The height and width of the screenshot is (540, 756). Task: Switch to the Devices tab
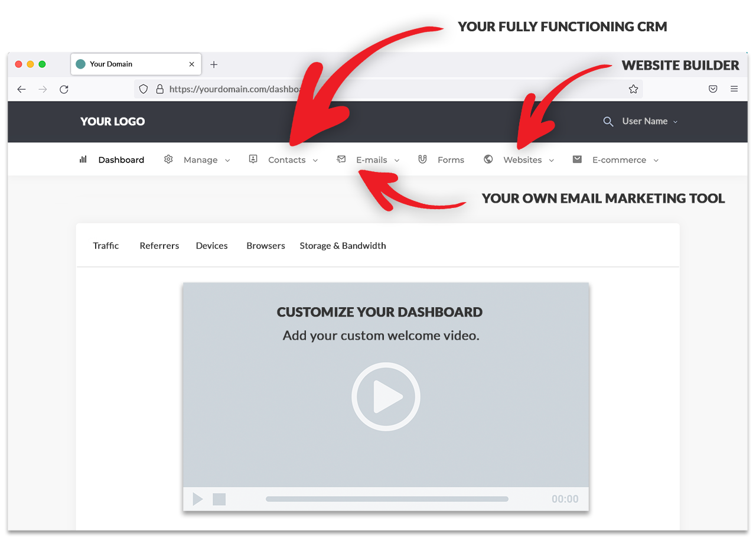(x=211, y=246)
